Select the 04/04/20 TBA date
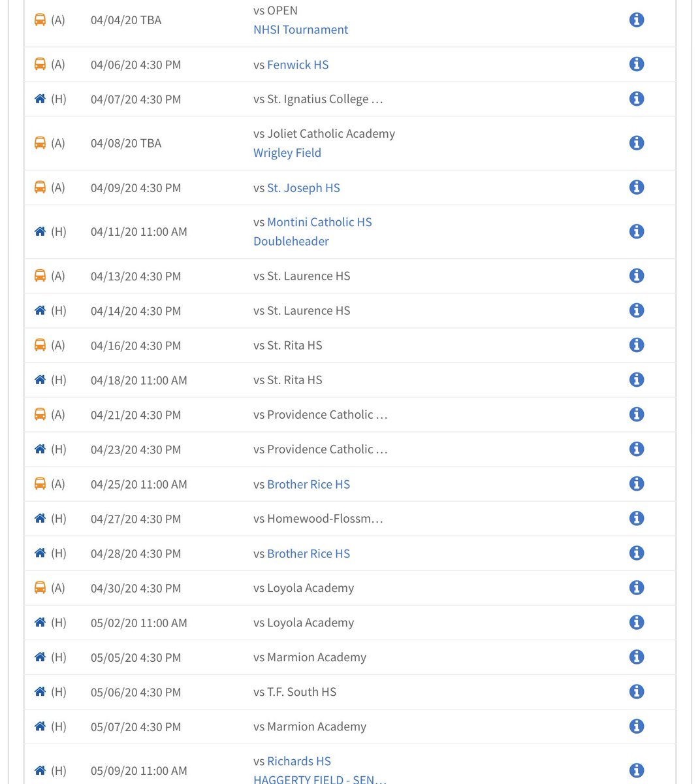Image resolution: width=700 pixels, height=784 pixels. pyautogui.click(x=126, y=20)
